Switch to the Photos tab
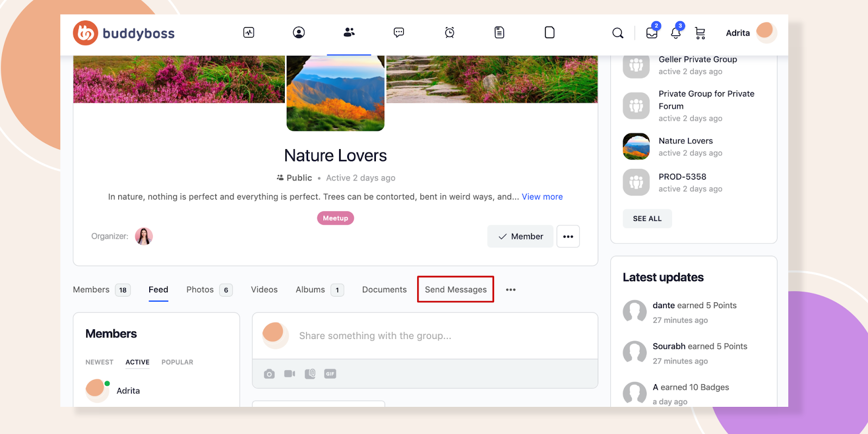Screen dimensions: 868x434 coord(200,290)
